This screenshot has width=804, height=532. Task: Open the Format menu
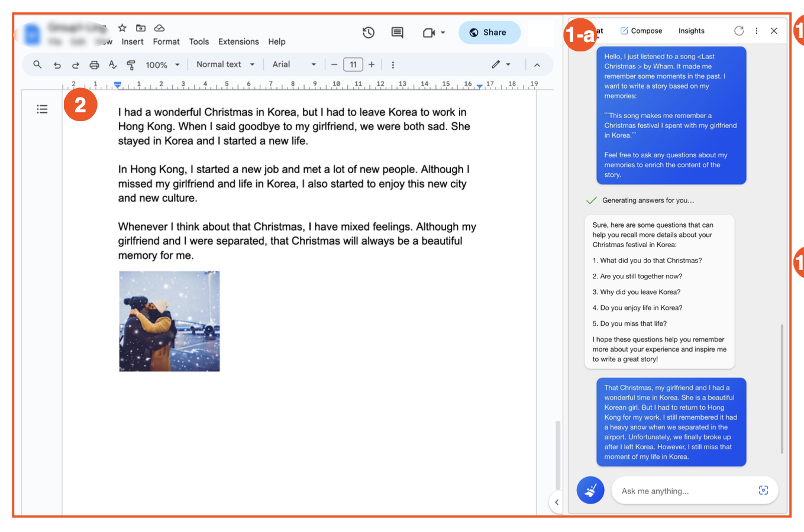click(x=166, y=41)
